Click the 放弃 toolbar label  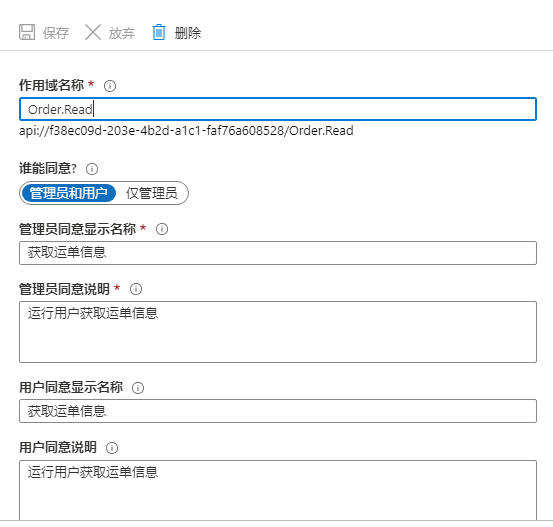coord(122,33)
